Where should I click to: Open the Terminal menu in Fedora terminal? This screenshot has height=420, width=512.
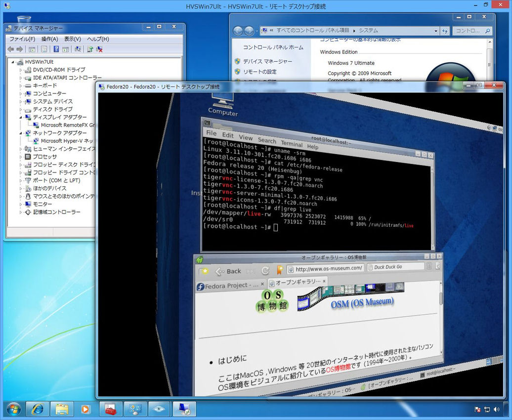pyautogui.click(x=292, y=143)
